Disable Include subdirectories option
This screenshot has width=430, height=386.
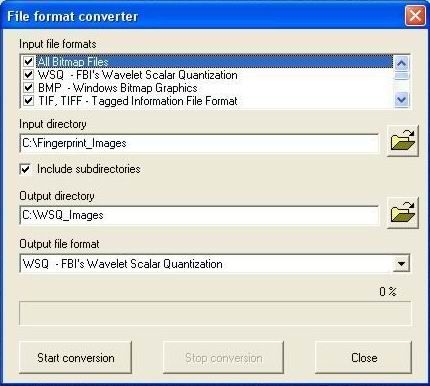click(25, 169)
